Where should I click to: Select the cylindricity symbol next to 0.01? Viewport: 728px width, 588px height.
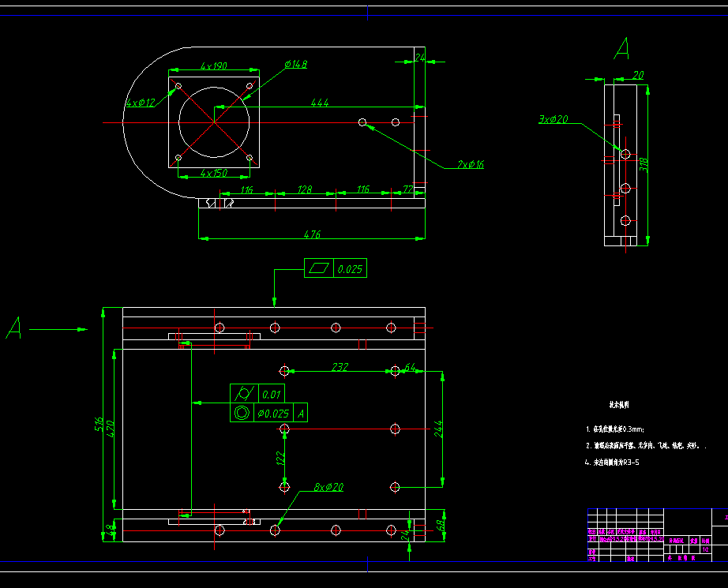coord(244,394)
